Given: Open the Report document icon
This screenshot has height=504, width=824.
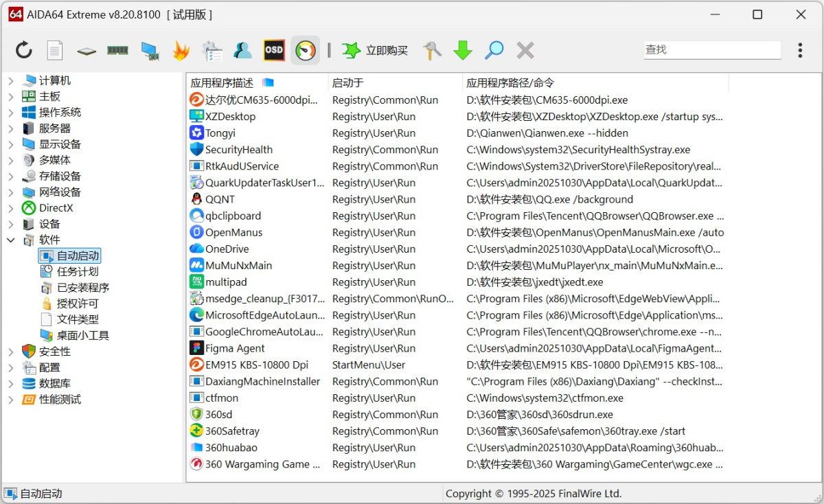Looking at the screenshot, I should pyautogui.click(x=55, y=50).
